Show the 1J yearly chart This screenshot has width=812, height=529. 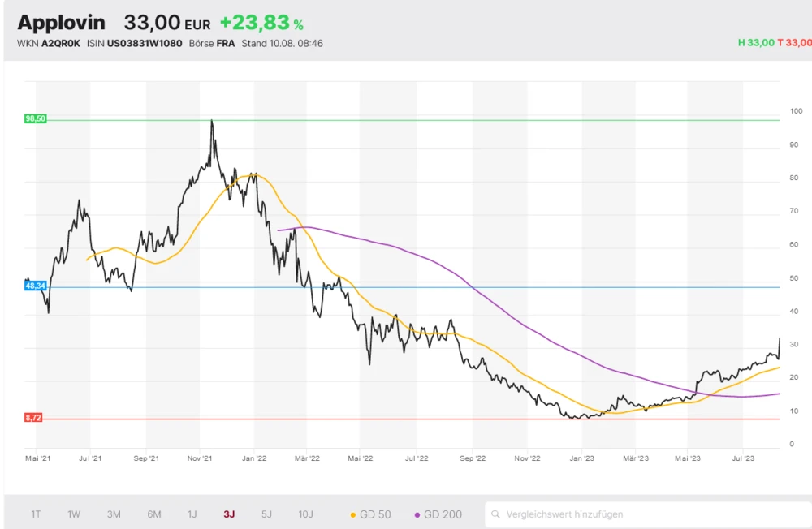(192, 514)
